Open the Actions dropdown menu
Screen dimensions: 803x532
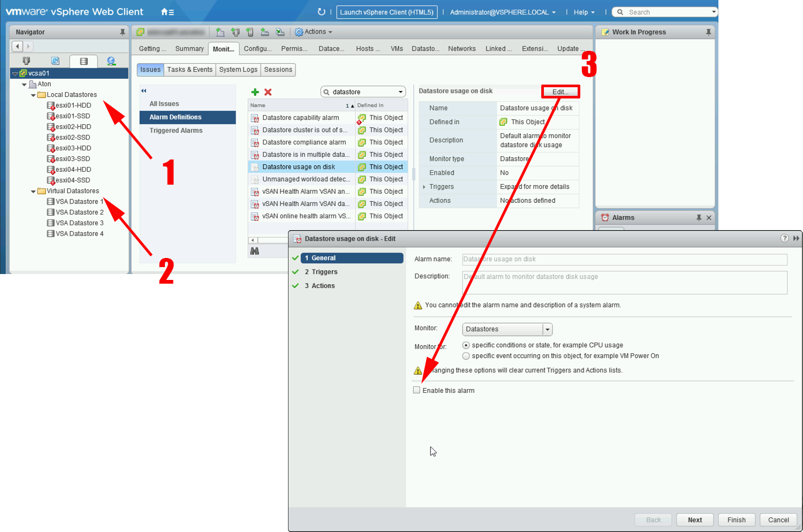point(314,32)
